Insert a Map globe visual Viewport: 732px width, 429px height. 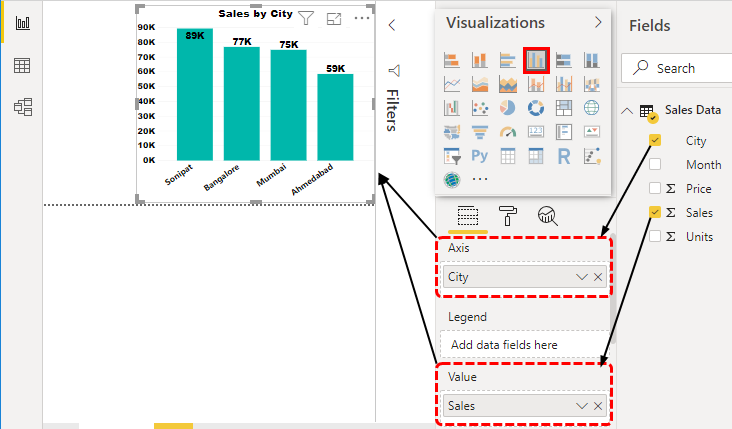[591, 108]
